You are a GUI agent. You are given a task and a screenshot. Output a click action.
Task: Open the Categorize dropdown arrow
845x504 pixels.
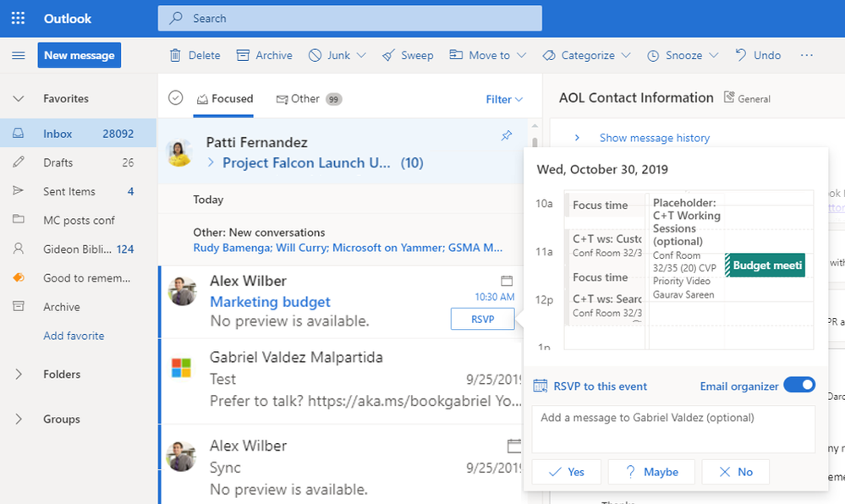[626, 56]
